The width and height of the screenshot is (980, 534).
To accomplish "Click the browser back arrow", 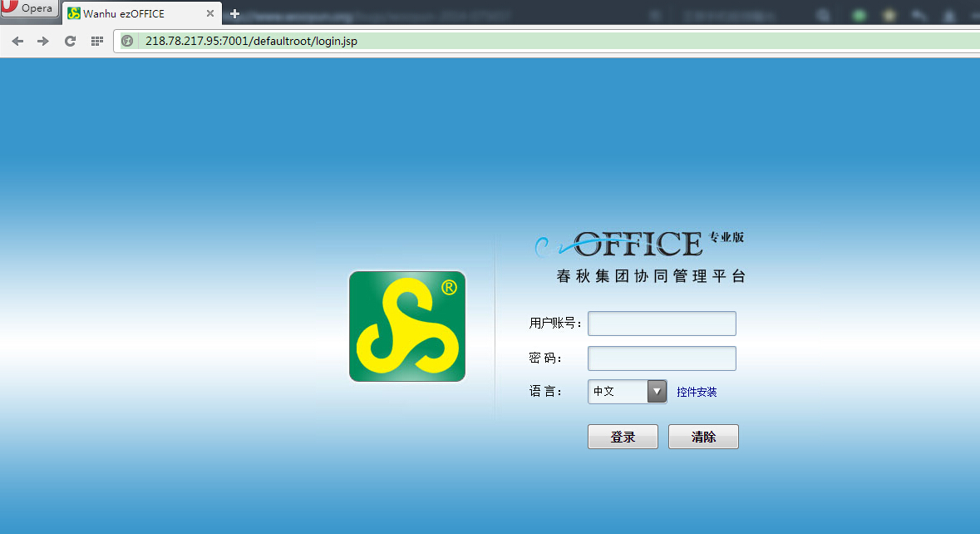I will (17, 42).
